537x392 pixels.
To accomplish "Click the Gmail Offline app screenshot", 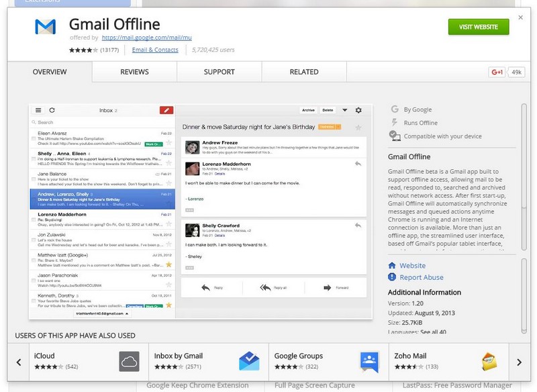I will pyautogui.click(x=201, y=211).
